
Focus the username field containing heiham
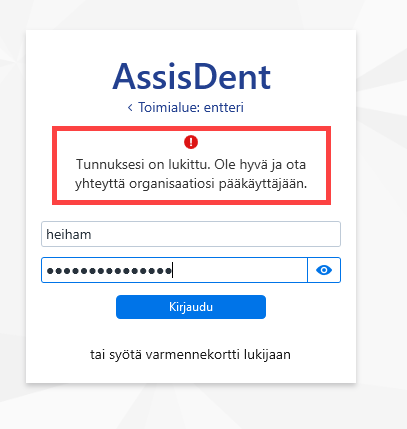(x=191, y=234)
